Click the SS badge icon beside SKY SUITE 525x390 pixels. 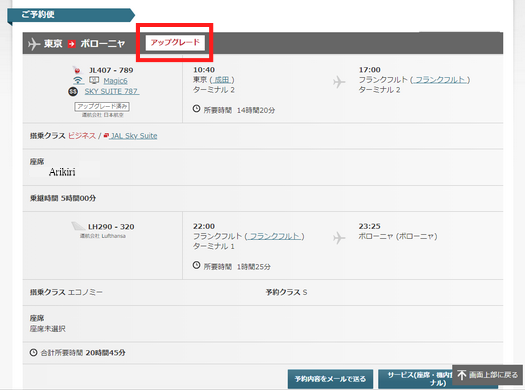[73, 91]
